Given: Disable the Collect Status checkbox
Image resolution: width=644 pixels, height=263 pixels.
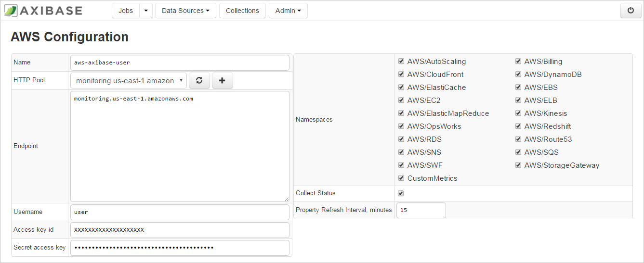Looking at the screenshot, I should [x=401, y=193].
